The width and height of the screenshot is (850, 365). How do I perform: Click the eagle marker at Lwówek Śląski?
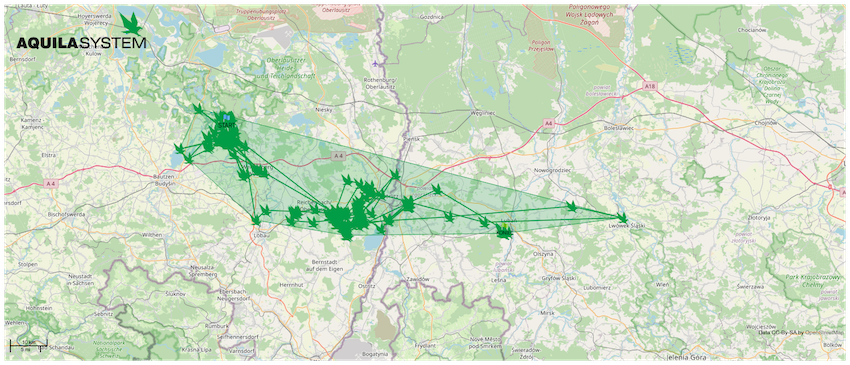(622, 217)
